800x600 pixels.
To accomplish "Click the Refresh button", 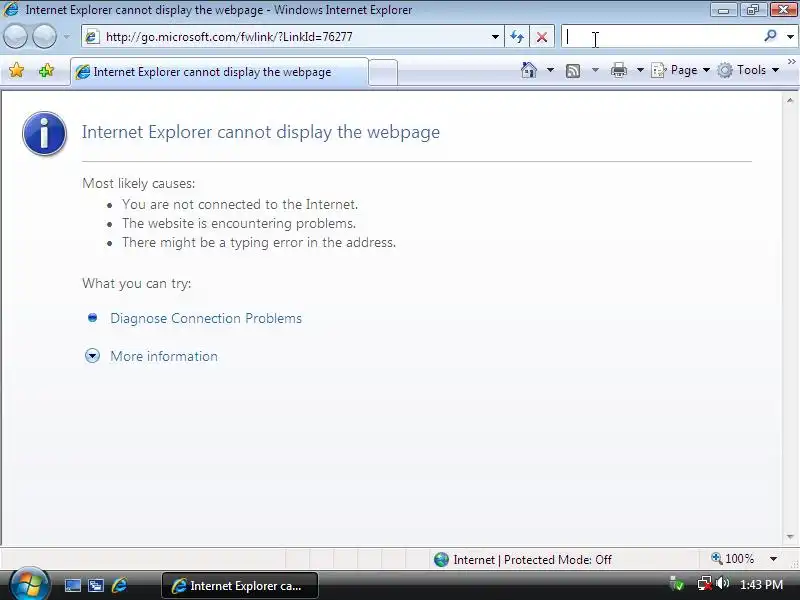I will (517, 37).
